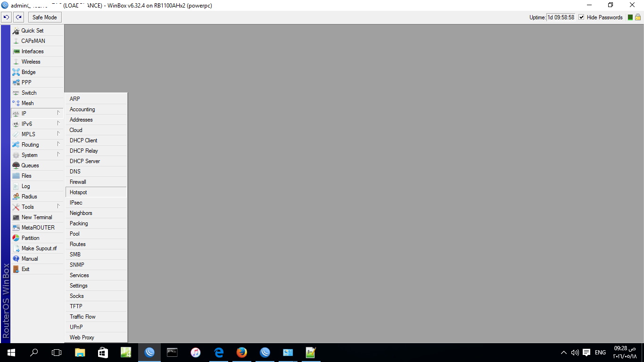This screenshot has width=644, height=362.
Task: Click the Quick Set icon in the sidebar
Action: point(16,31)
